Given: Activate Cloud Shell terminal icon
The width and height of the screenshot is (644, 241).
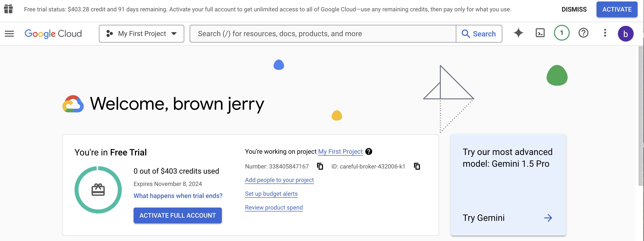Looking at the screenshot, I should [x=540, y=33].
